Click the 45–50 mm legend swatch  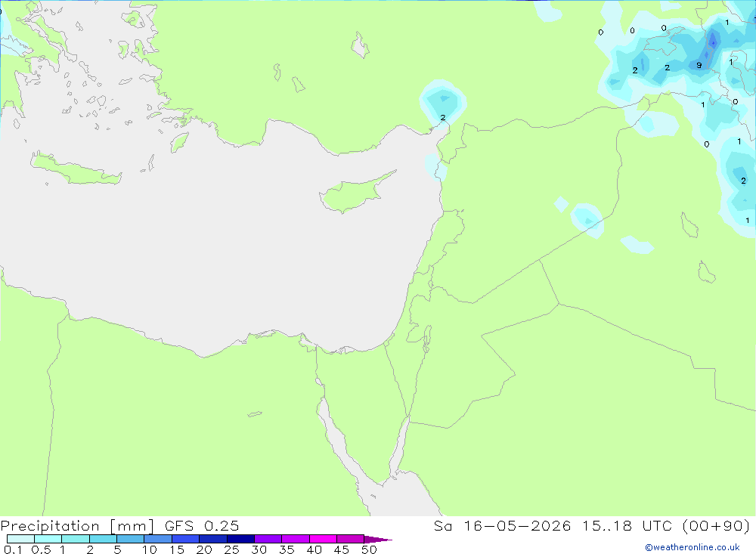(x=350, y=539)
